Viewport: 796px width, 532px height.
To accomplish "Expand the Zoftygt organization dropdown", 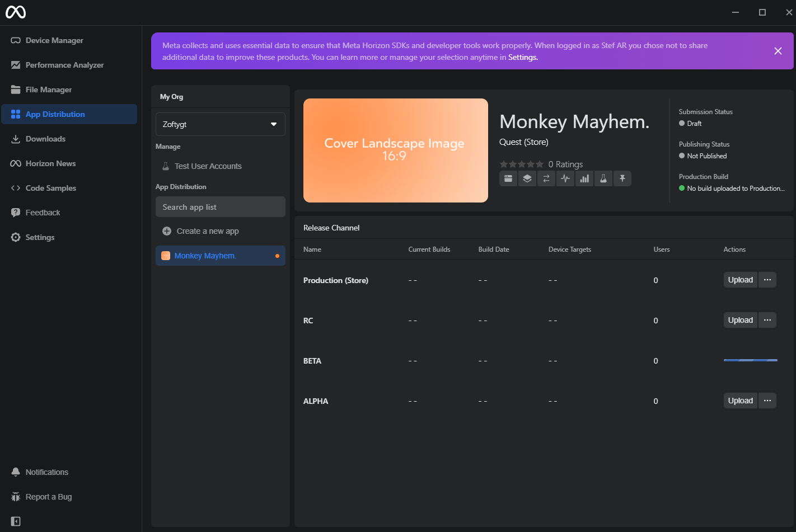I will click(221, 124).
